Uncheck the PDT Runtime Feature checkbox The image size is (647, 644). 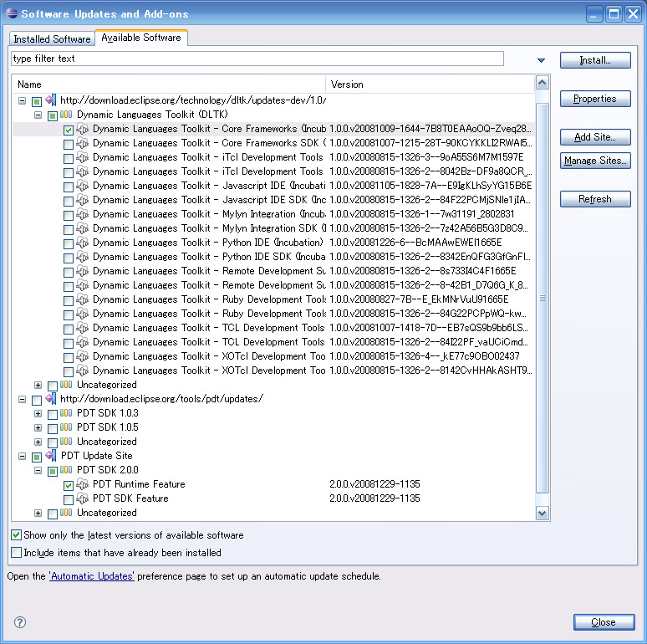click(x=69, y=485)
